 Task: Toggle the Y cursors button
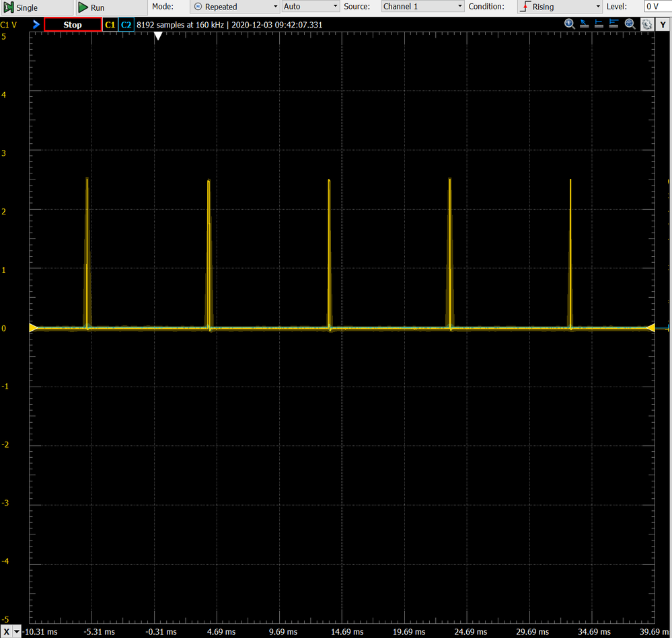(663, 25)
